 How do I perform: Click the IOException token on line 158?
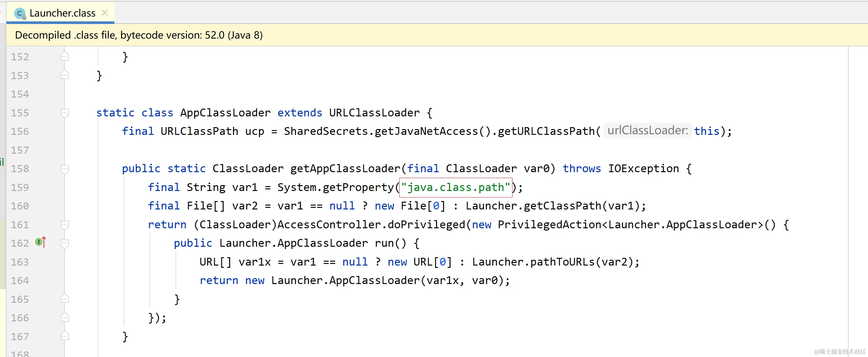tap(643, 169)
